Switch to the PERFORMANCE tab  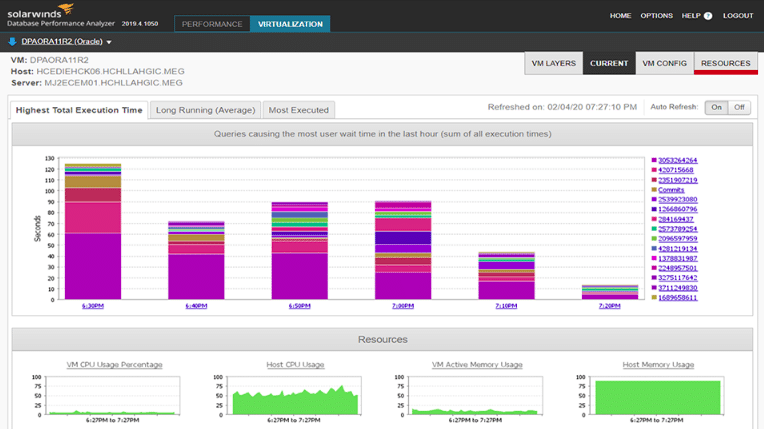212,24
